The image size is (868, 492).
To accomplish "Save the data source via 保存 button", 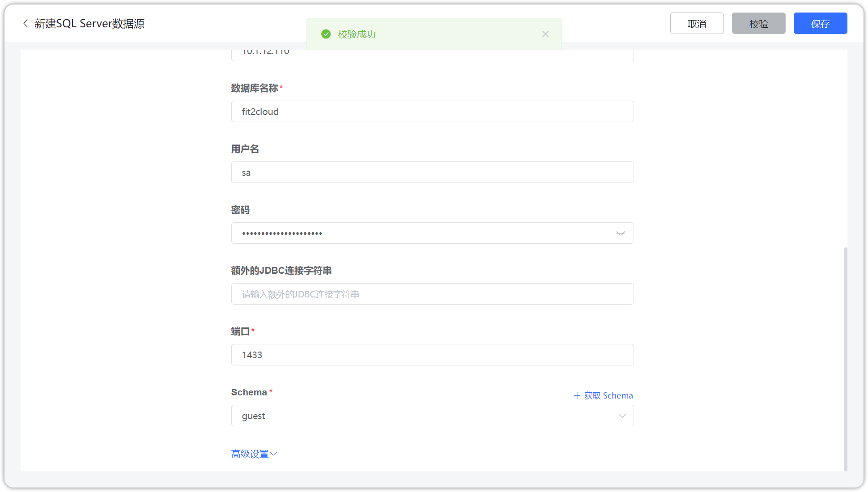I will pyautogui.click(x=820, y=23).
